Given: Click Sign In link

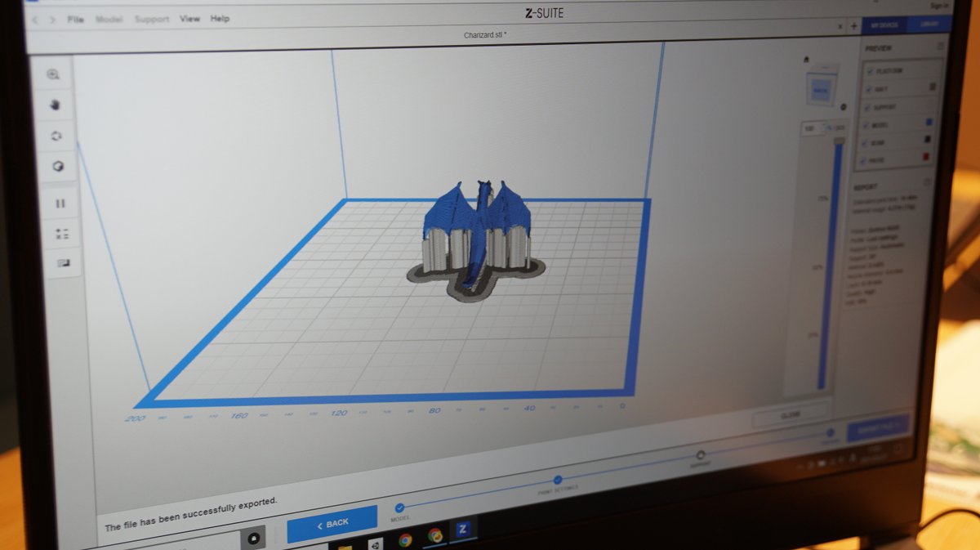Looking at the screenshot, I should 939,6.
